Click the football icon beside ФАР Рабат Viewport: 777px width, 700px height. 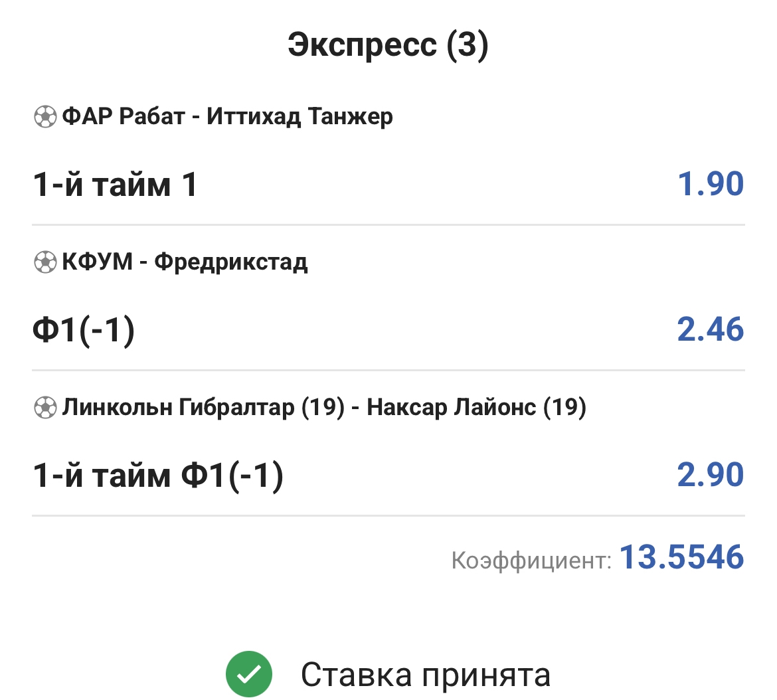pyautogui.click(x=45, y=118)
